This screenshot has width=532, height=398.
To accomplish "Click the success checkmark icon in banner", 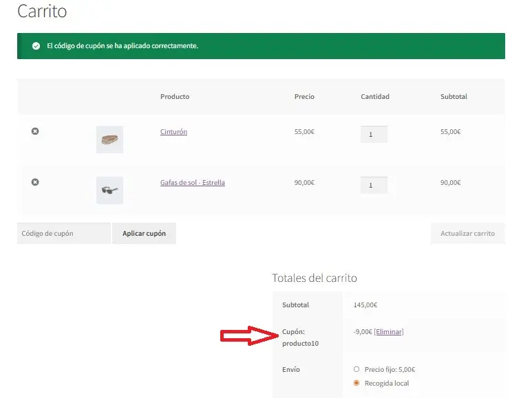I will pos(36,46).
